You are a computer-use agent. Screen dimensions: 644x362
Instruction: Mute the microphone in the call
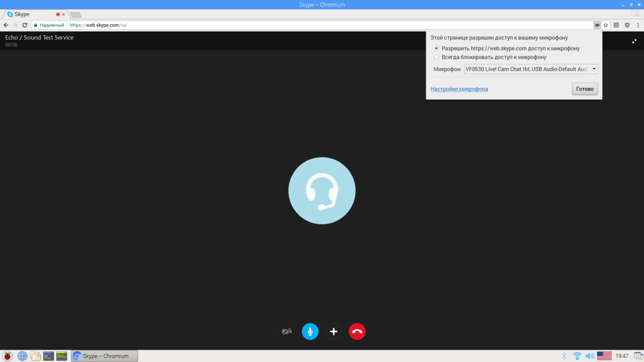coord(310,332)
